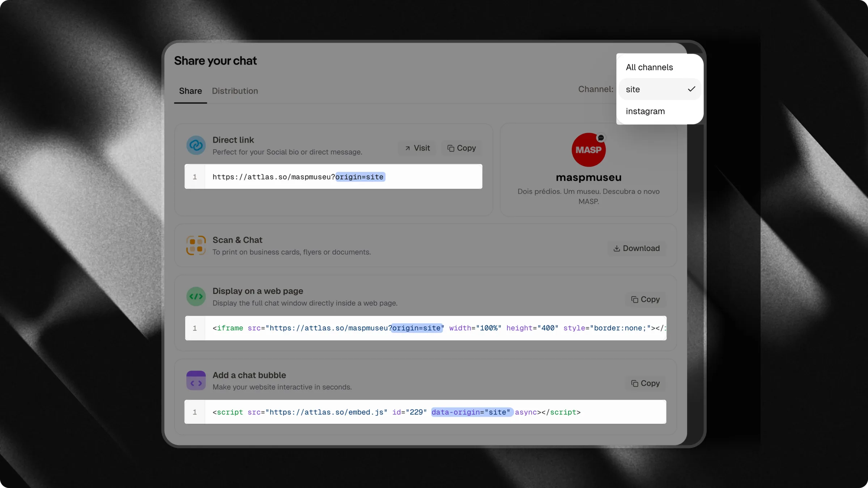Image resolution: width=868 pixels, height=488 pixels.
Task: Click the Scan & Chat title
Action: pyautogui.click(x=237, y=240)
